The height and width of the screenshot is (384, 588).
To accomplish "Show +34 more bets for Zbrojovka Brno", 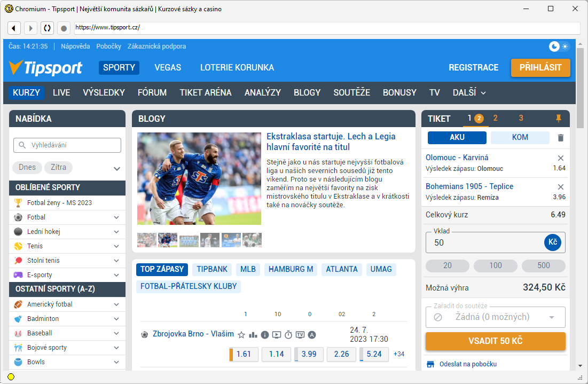I will coord(399,354).
